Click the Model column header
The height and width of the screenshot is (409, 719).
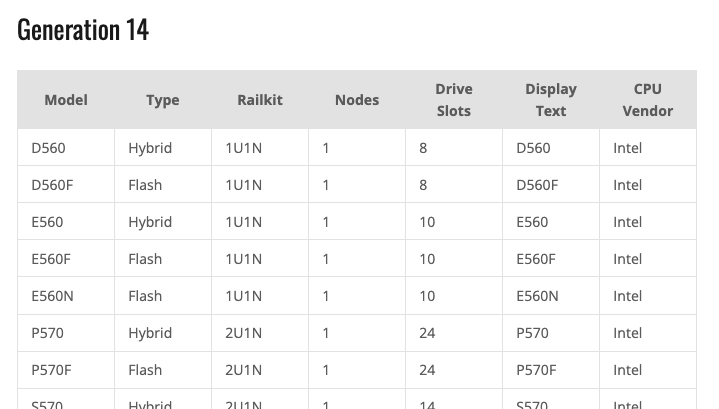click(66, 100)
